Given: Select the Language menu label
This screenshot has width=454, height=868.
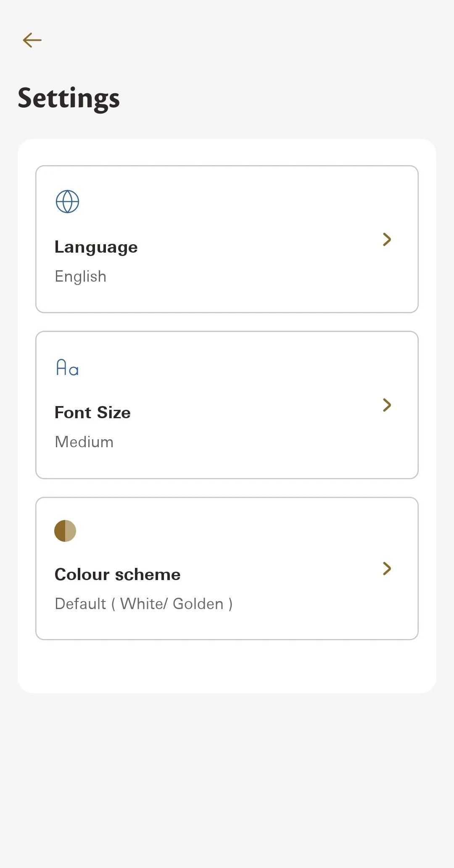Looking at the screenshot, I should [x=96, y=247].
